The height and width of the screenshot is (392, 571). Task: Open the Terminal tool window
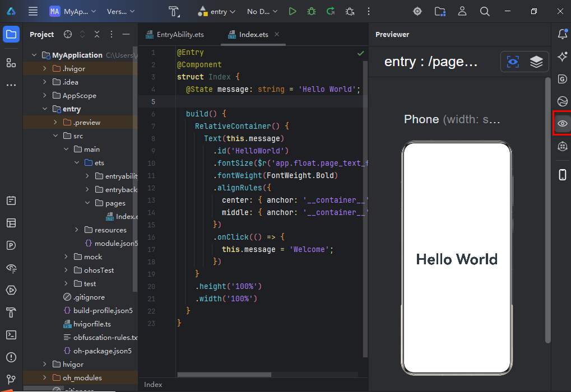click(11, 335)
